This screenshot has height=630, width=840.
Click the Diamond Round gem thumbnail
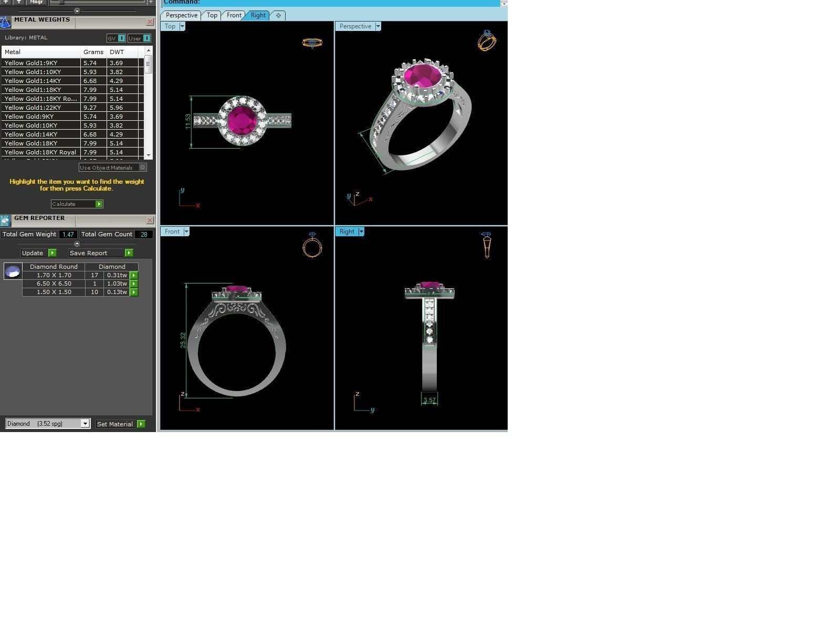click(x=13, y=271)
